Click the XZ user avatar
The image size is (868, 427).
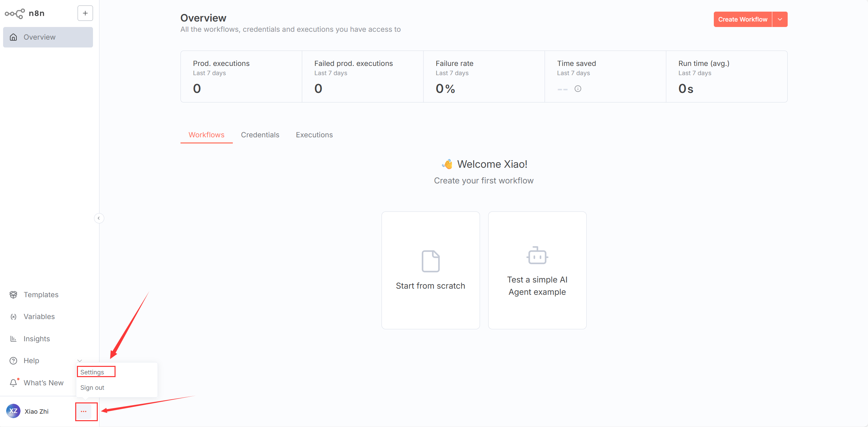(x=13, y=411)
